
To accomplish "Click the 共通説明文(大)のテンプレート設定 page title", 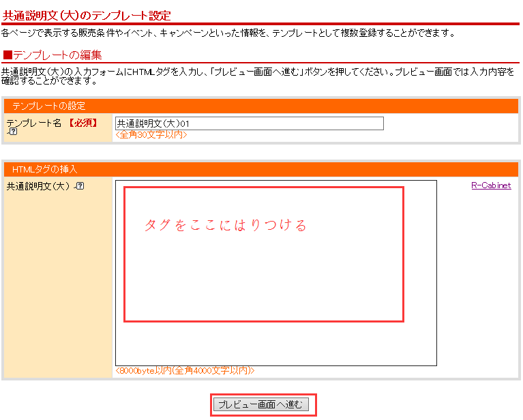I will click(87, 15).
